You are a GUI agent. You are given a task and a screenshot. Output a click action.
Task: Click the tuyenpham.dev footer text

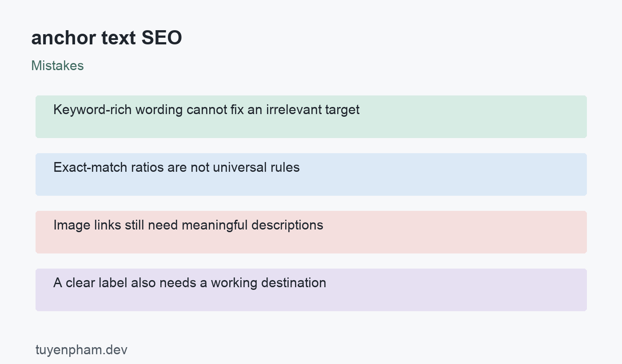click(x=81, y=350)
